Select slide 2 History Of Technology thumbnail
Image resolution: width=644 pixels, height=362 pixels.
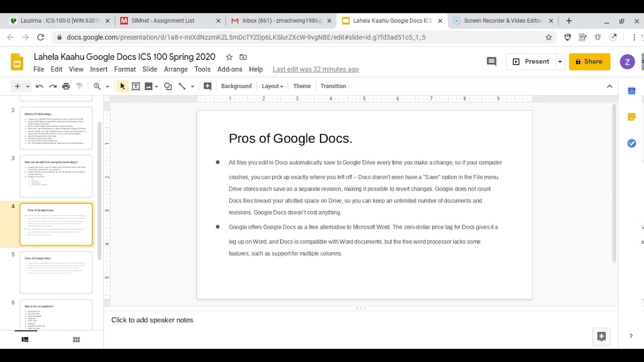click(56, 128)
